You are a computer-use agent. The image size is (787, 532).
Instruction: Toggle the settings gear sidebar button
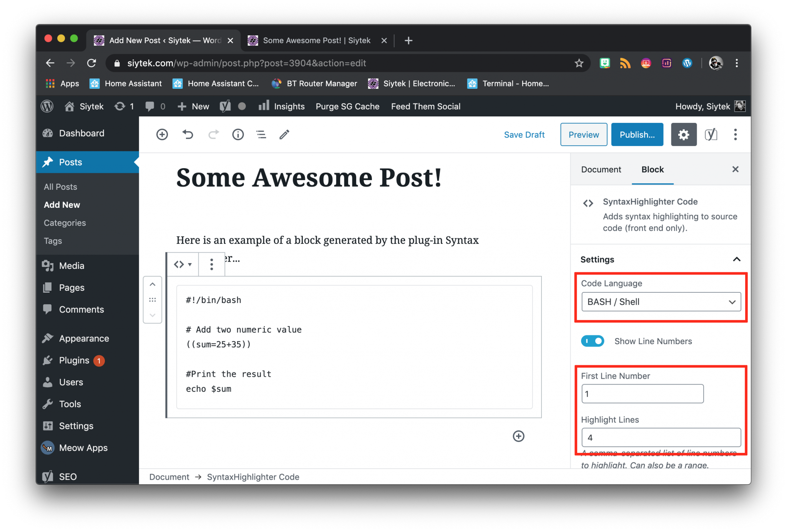click(x=684, y=134)
